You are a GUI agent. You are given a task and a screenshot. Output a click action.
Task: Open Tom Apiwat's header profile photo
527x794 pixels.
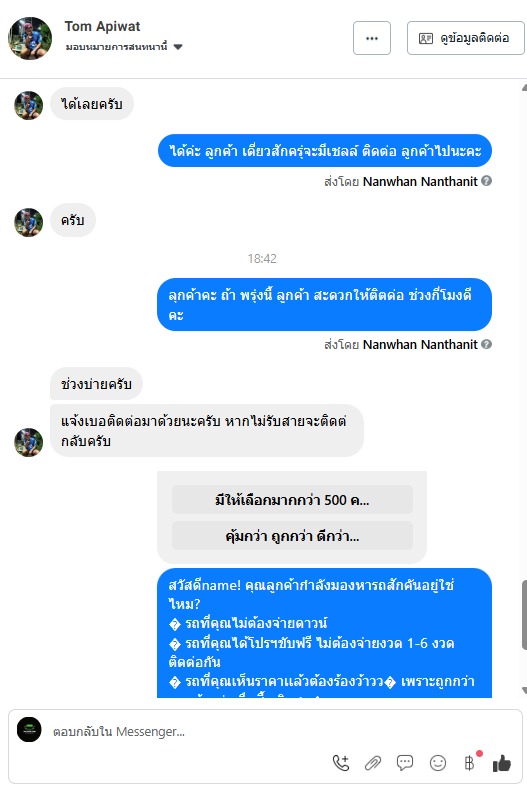click(x=30, y=38)
